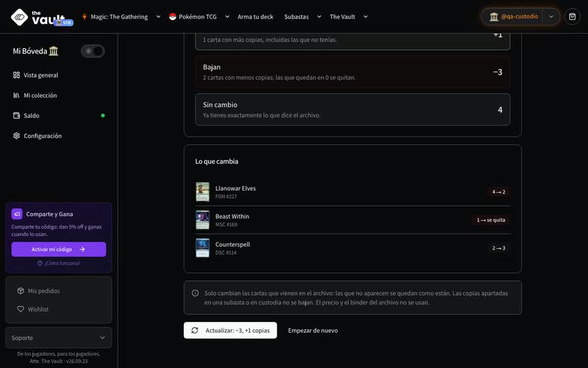Click the 4→2 quantity change badge

click(498, 192)
